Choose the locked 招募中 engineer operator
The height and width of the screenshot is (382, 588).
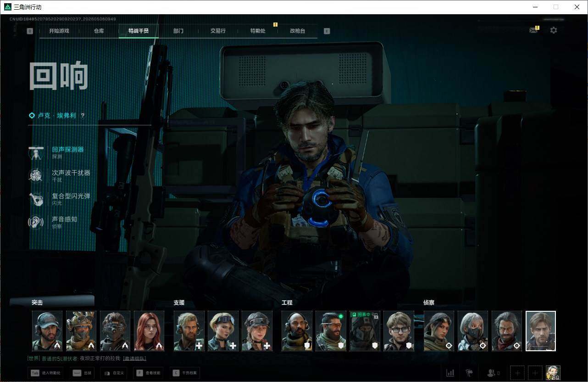click(x=365, y=331)
